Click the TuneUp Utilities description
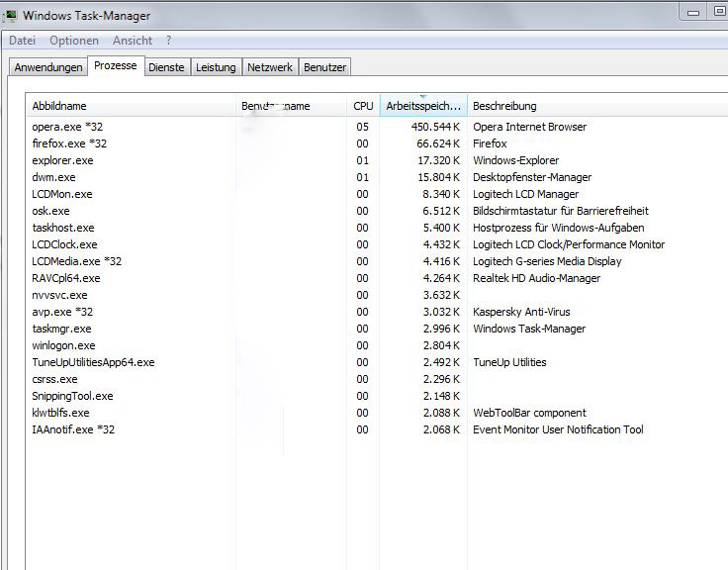 tap(509, 362)
